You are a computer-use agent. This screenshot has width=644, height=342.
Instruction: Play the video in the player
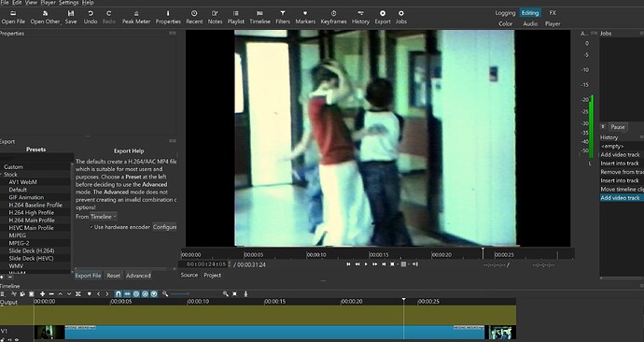pyautogui.click(x=366, y=264)
